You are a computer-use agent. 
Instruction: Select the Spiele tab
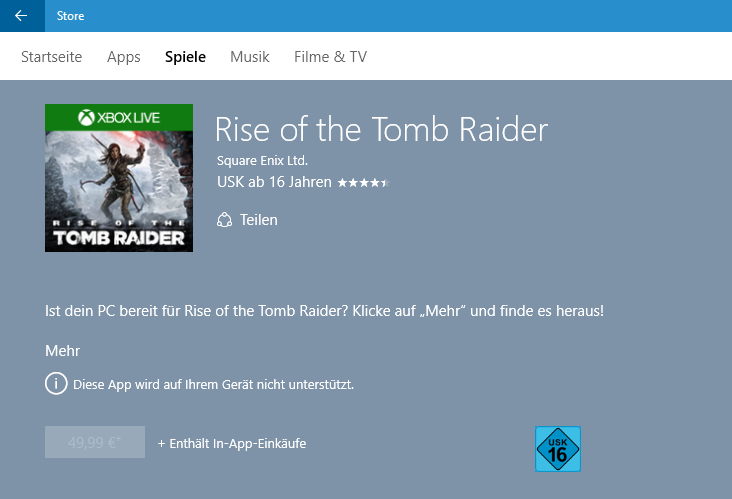coord(185,57)
